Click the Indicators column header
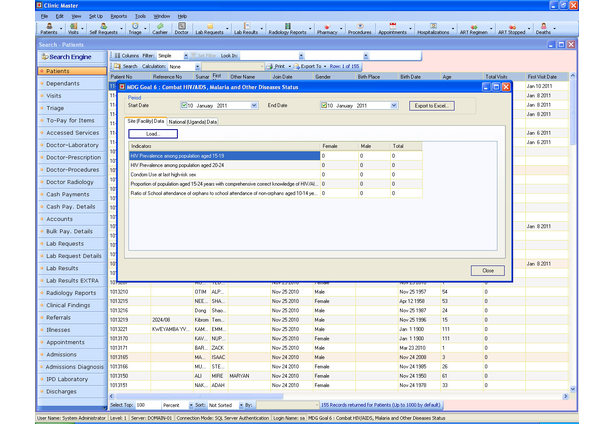This screenshot has height=424, width=615. pos(224,146)
